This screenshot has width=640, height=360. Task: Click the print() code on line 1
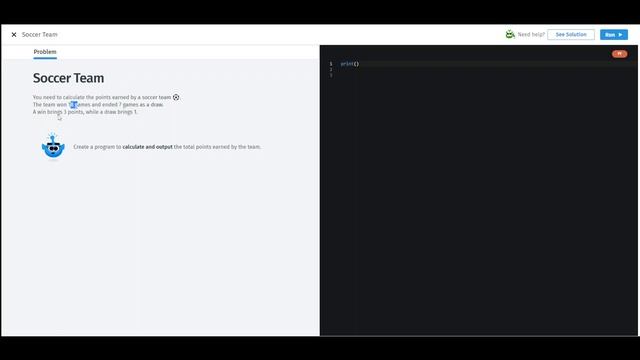350,64
